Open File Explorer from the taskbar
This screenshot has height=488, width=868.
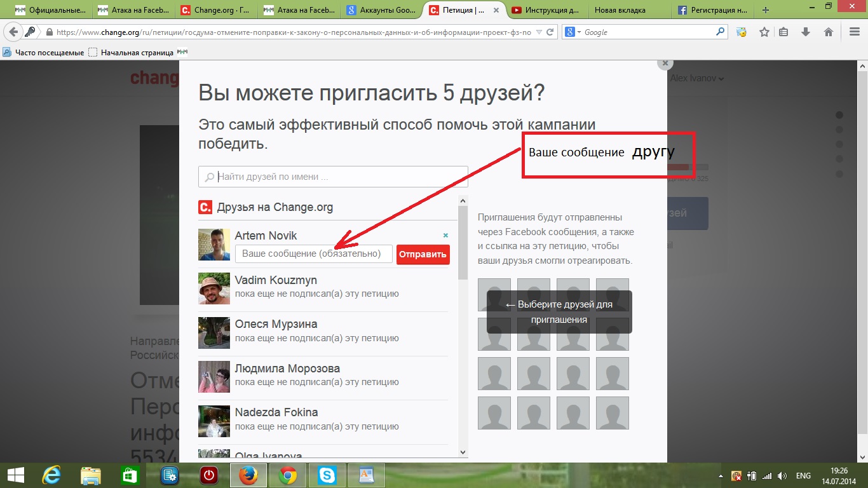91,475
